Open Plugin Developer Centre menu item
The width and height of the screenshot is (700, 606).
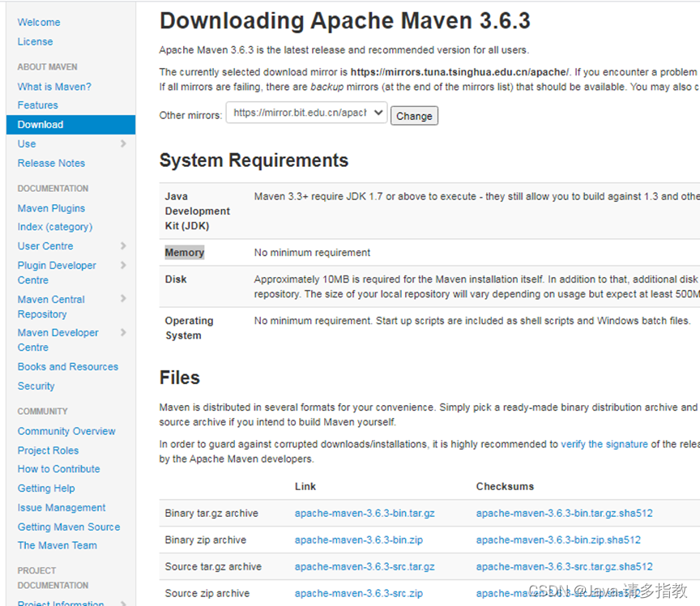click(57, 272)
